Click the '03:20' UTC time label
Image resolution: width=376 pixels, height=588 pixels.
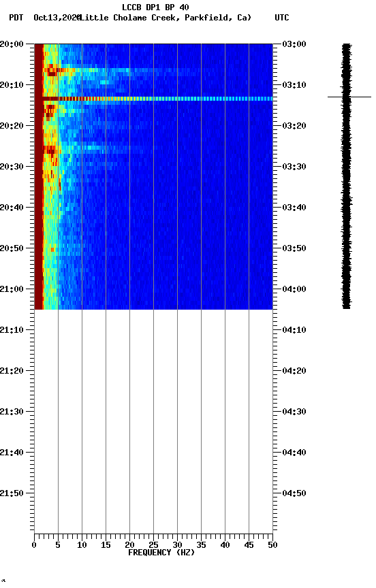click(294, 126)
